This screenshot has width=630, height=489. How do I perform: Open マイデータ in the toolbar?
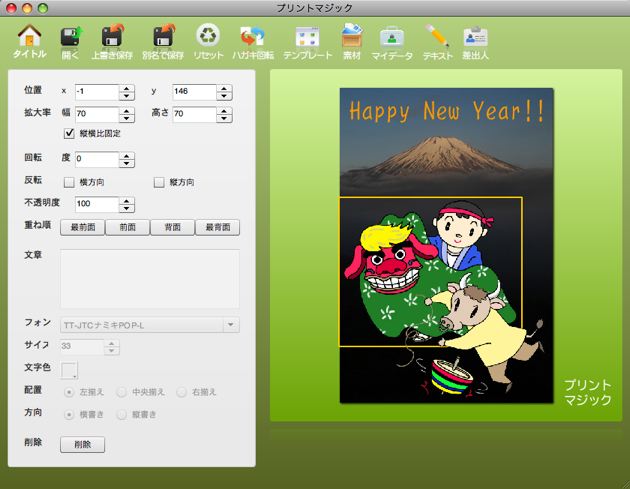pos(391,40)
